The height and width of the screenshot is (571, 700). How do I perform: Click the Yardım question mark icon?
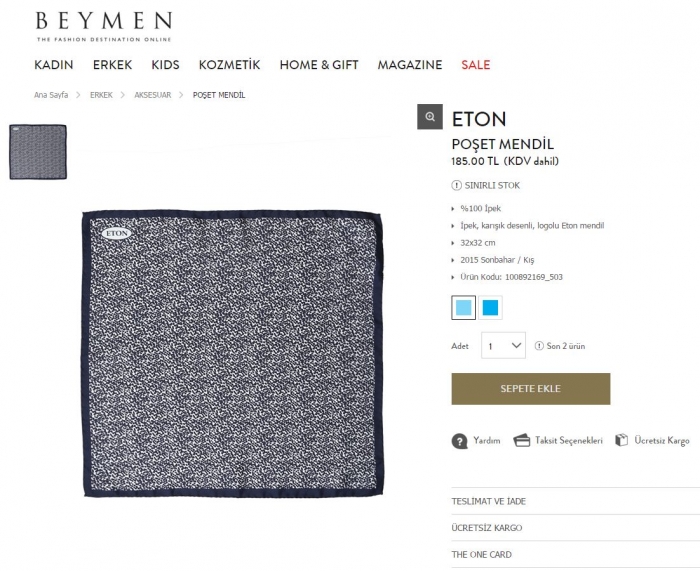click(459, 441)
